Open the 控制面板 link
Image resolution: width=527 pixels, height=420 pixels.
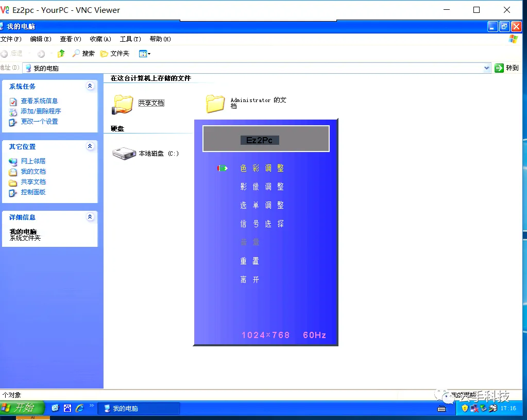click(33, 192)
